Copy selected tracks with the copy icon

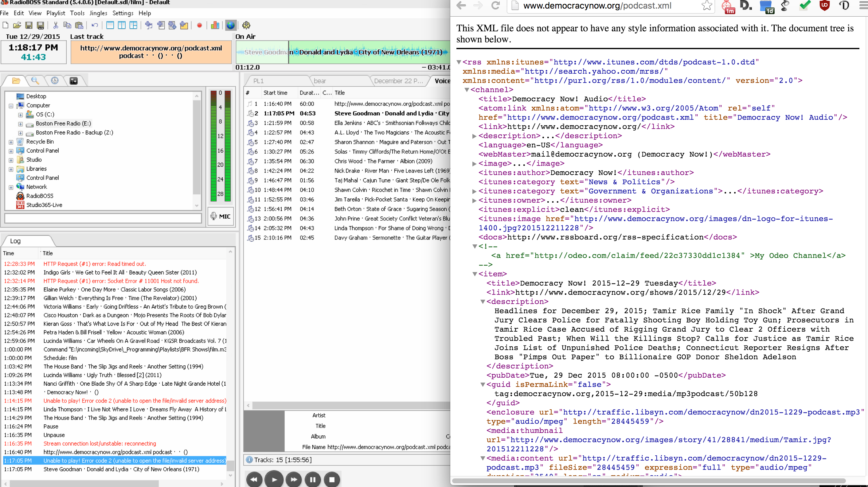67,25
